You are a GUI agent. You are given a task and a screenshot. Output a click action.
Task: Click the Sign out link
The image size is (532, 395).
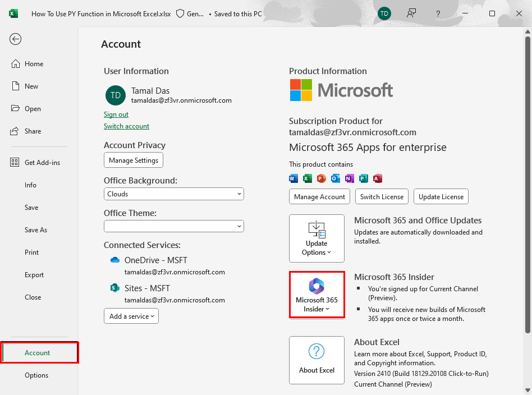pyautogui.click(x=116, y=114)
